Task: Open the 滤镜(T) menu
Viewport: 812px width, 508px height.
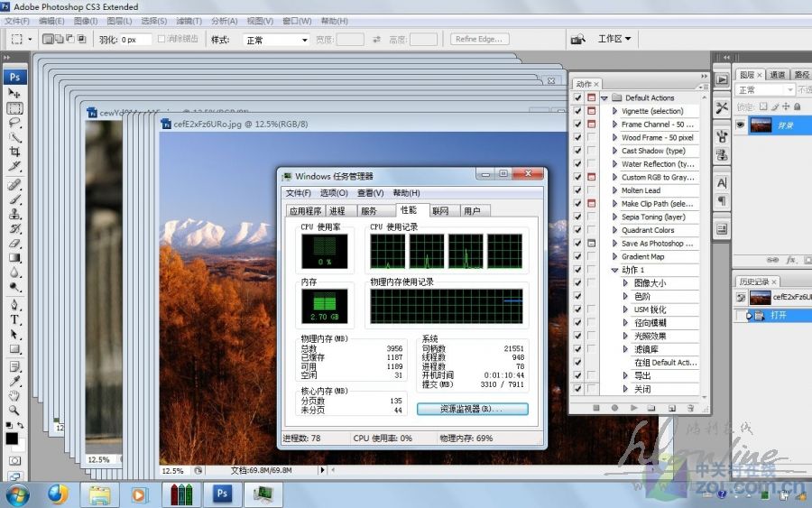Action: pos(189,21)
